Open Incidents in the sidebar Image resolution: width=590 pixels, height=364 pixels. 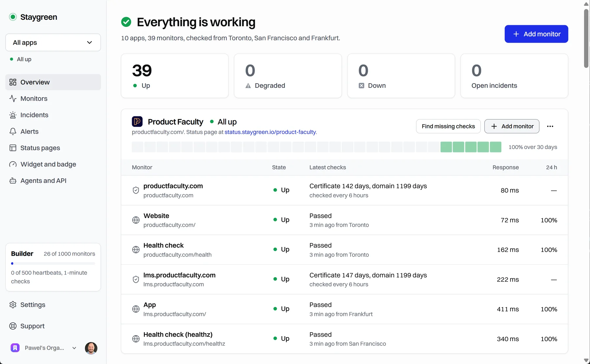(53, 115)
